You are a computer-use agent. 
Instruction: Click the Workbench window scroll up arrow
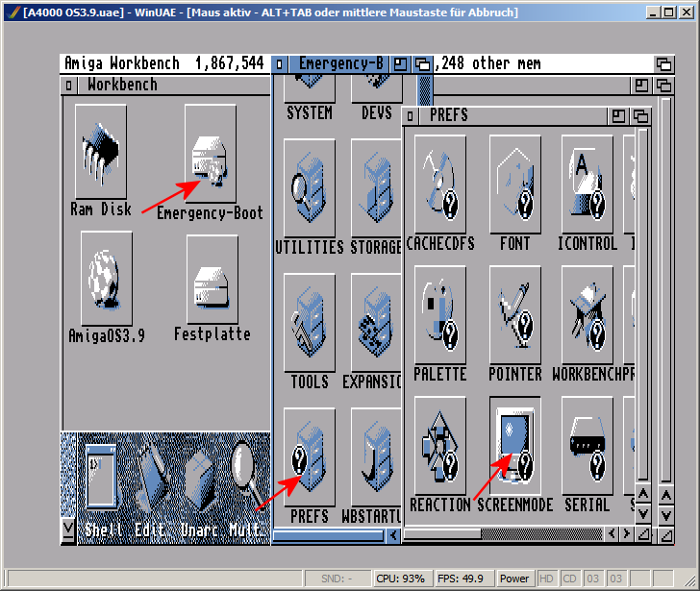[x=666, y=495]
